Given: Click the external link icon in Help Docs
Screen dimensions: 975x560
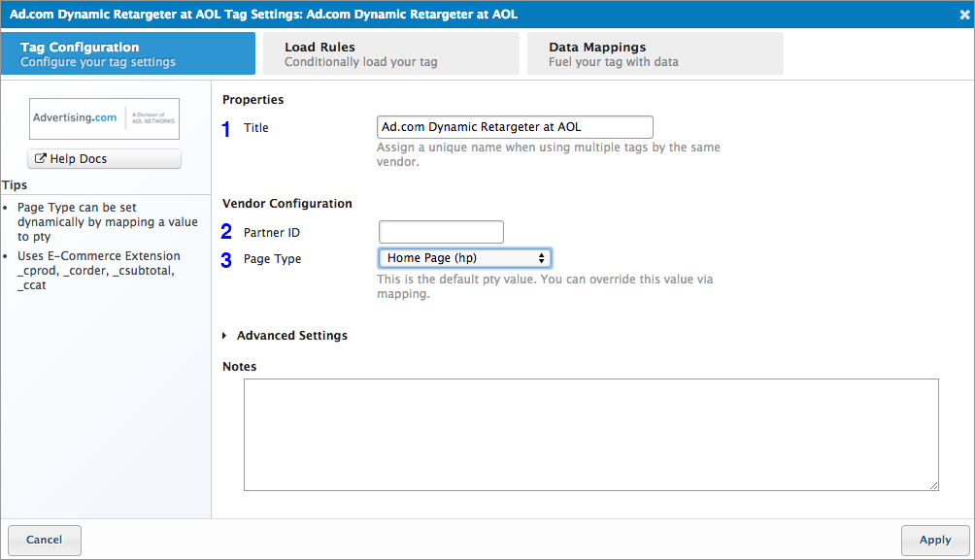Looking at the screenshot, I should coord(41,159).
